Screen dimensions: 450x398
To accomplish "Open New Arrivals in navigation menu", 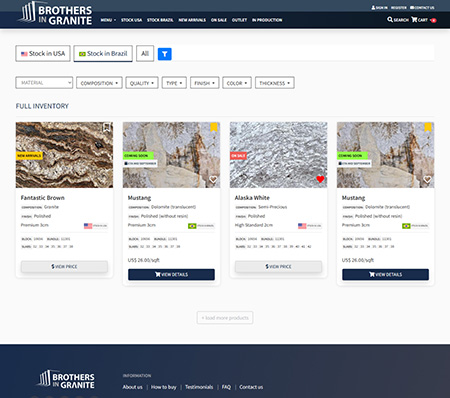I will (x=192, y=20).
